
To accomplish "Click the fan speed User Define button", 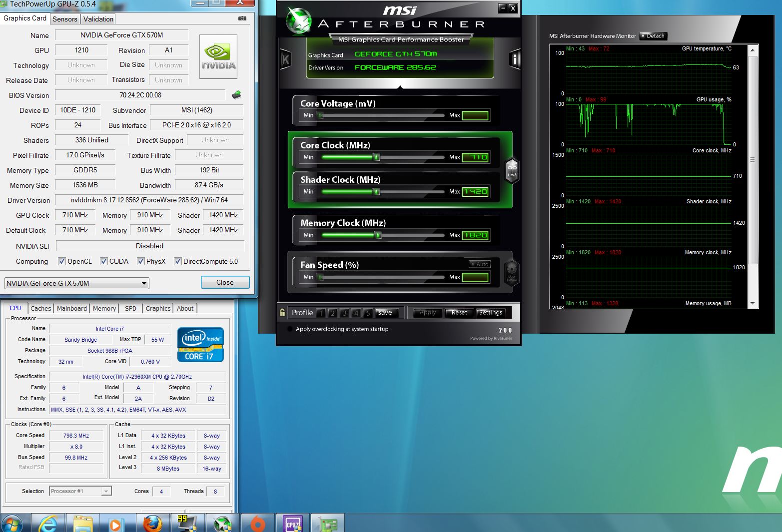I will pyautogui.click(x=512, y=272).
